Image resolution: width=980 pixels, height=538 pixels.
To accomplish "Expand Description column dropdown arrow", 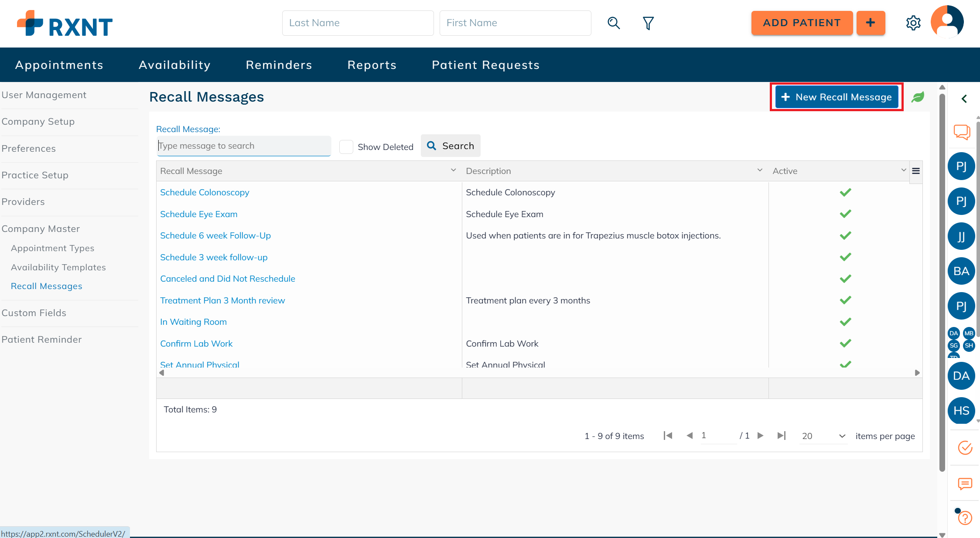I will (760, 170).
